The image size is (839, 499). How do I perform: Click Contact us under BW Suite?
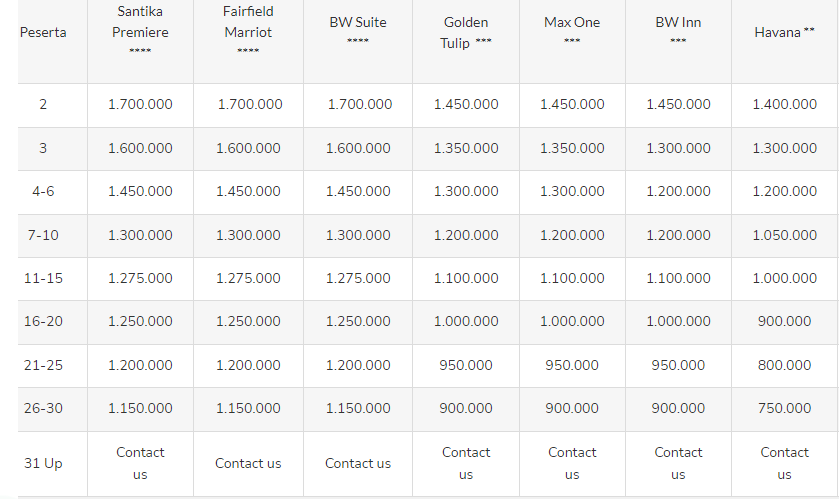(x=358, y=463)
